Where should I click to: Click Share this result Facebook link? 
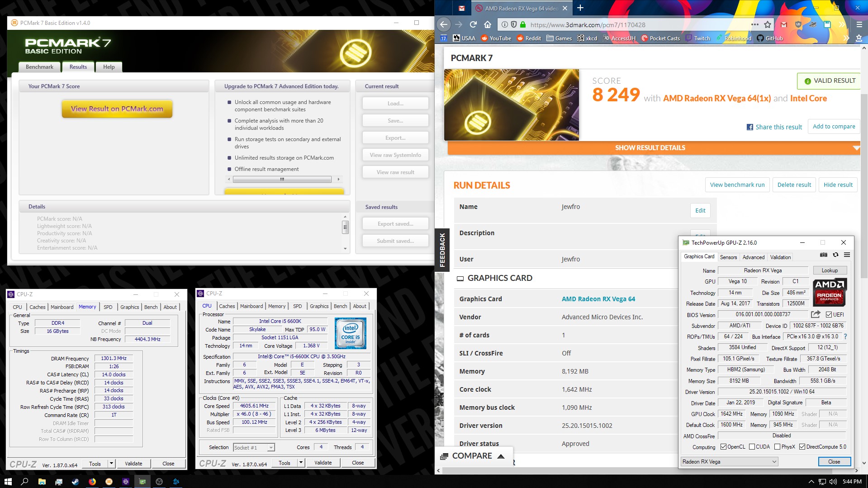pos(774,127)
